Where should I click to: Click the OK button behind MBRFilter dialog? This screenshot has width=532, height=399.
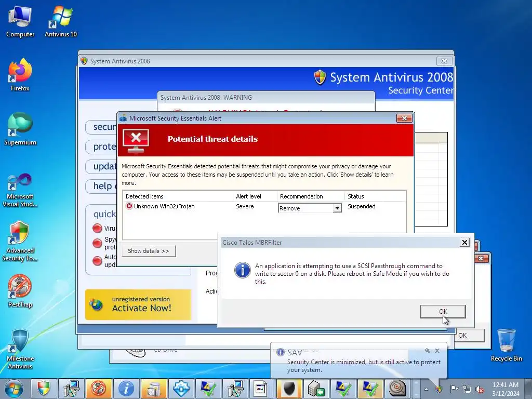click(470, 335)
